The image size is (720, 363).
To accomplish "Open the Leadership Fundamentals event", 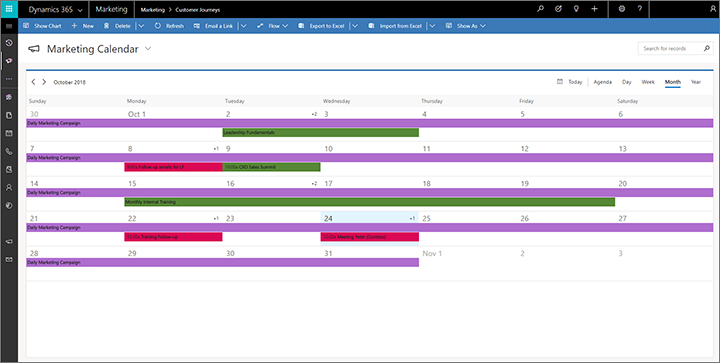I will [x=321, y=133].
